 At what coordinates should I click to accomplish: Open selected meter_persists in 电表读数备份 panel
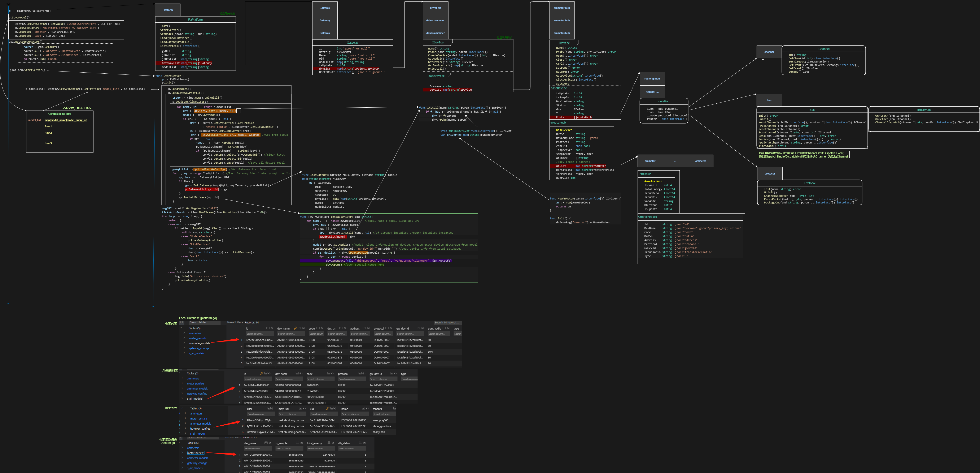coord(196,453)
